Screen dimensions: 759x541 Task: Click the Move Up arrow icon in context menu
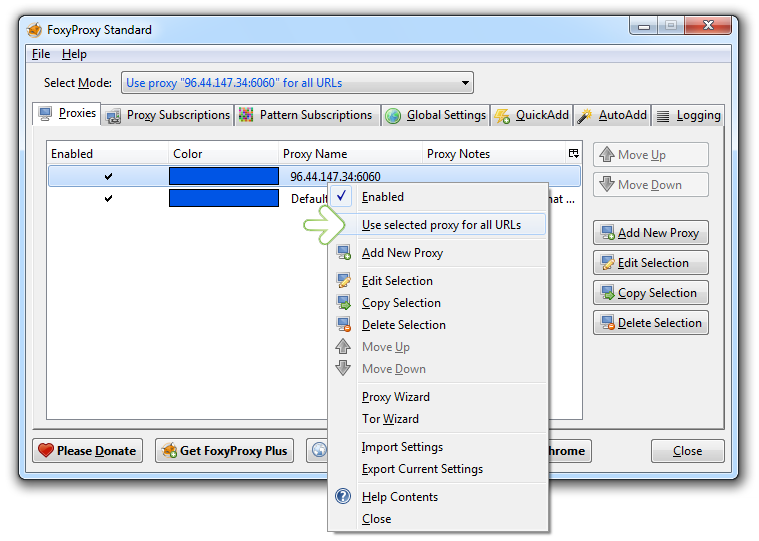[x=343, y=346]
